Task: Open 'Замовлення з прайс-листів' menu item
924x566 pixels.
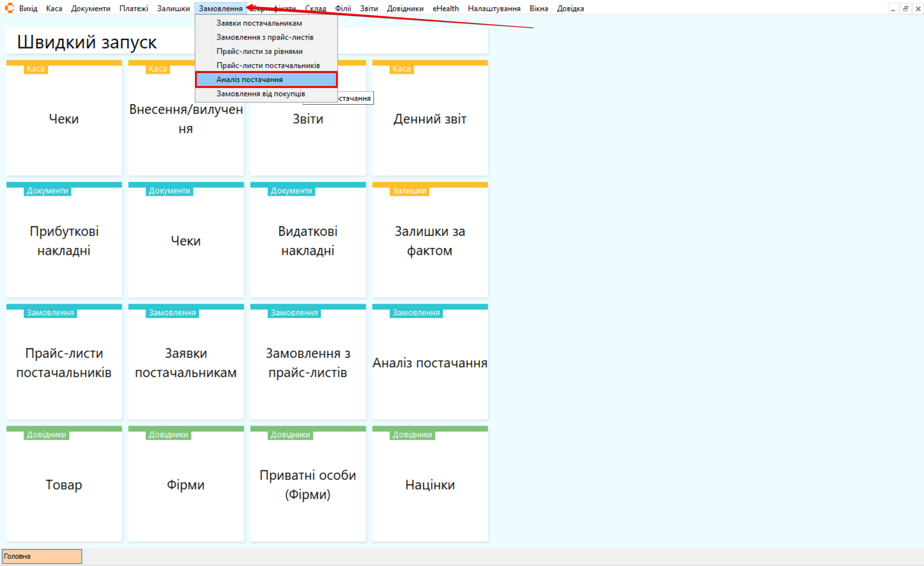Action: (264, 37)
